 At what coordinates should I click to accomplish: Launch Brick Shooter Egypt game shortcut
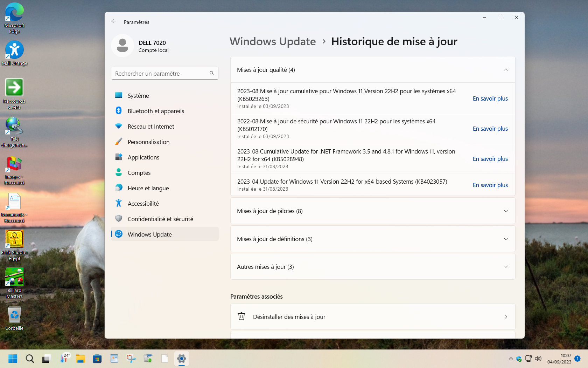point(14,246)
